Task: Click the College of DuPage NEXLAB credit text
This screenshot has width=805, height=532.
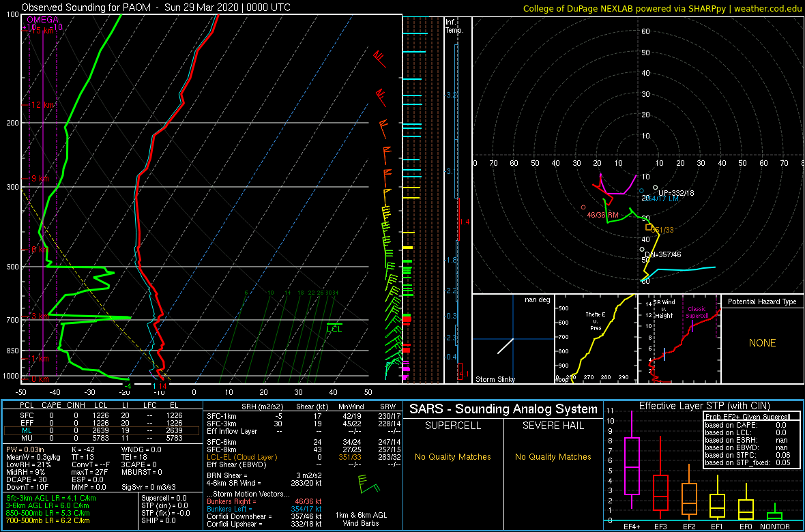Action: [x=662, y=8]
